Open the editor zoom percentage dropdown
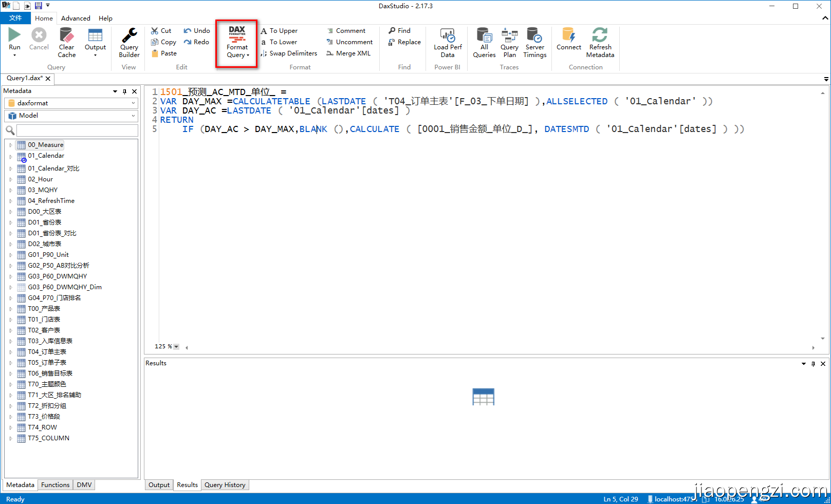The image size is (831, 504). click(x=176, y=347)
